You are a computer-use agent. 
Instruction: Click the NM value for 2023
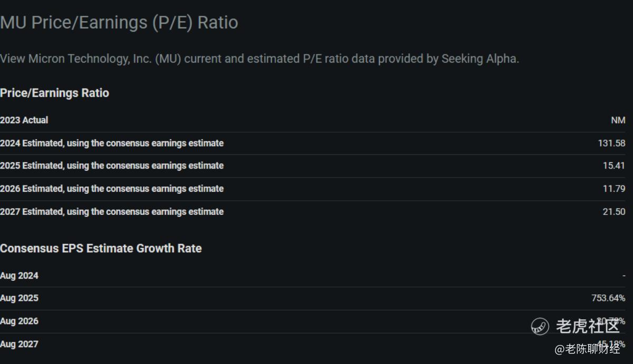pyautogui.click(x=618, y=120)
